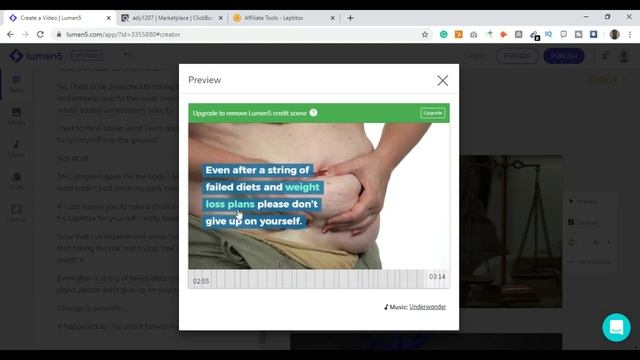Open the Style sidebar panel
Viewport: 640px width, 360px height.
[x=16, y=181]
